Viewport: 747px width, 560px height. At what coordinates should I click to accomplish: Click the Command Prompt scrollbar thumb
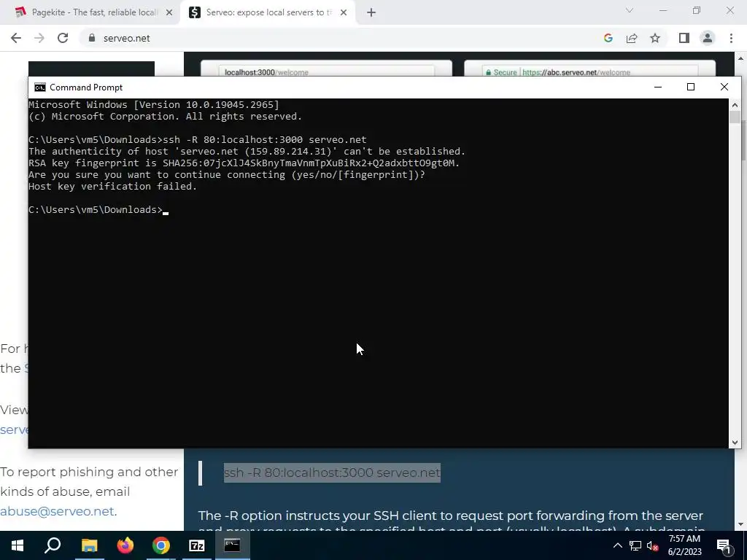[x=735, y=117]
